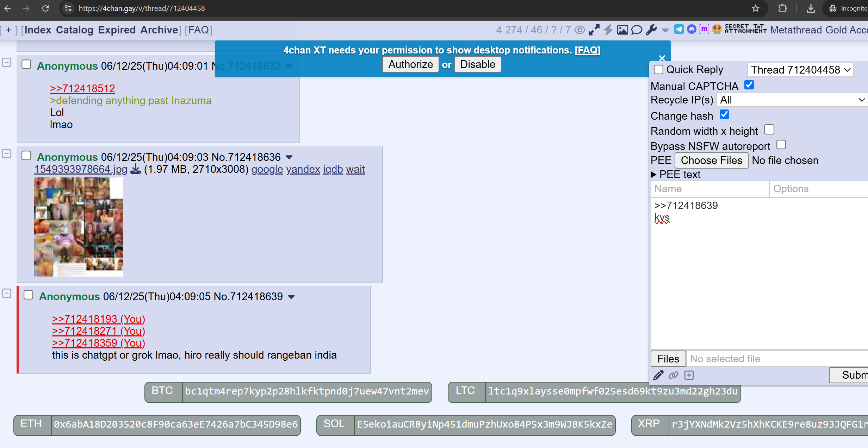Click the Secret Attachment logo

point(745,29)
